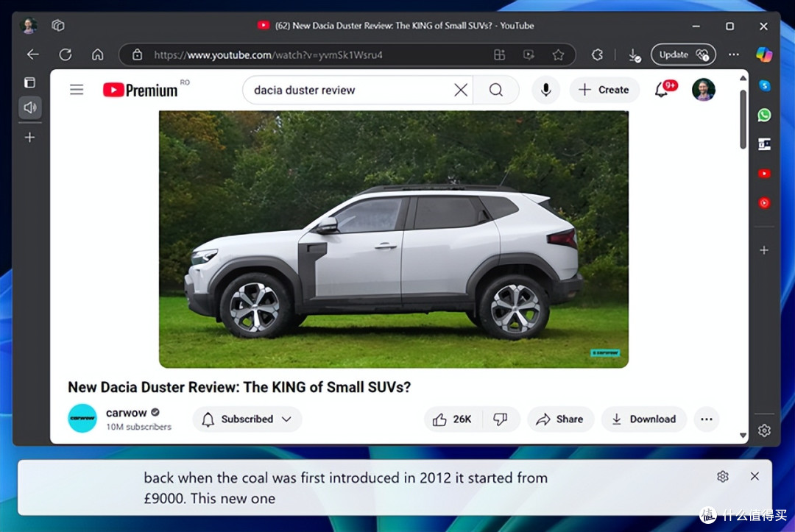Open the YouTube account avatar menu

point(703,91)
